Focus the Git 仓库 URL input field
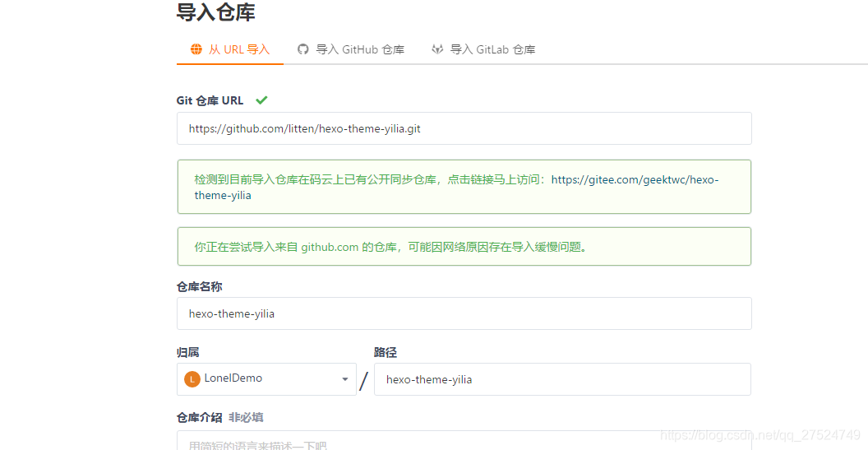This screenshot has height=450, width=868. pos(464,128)
